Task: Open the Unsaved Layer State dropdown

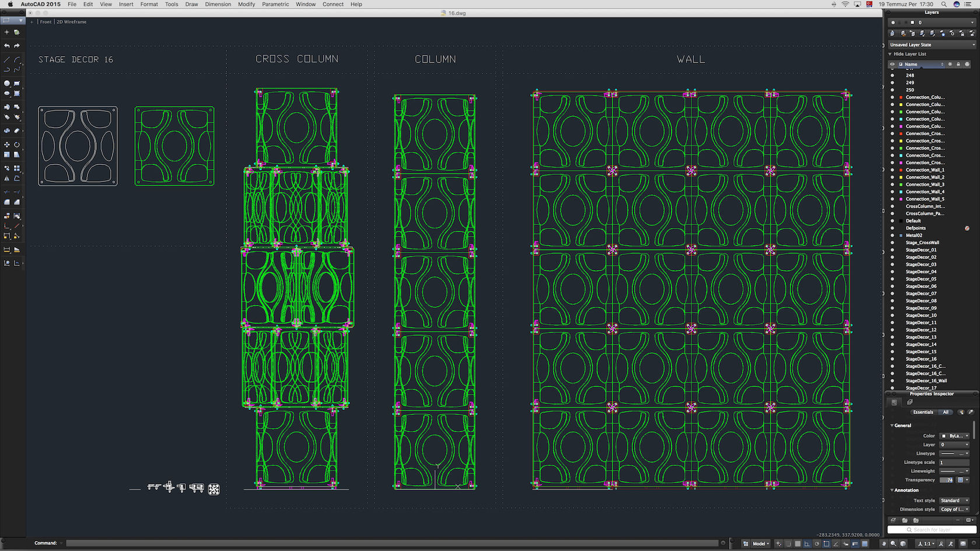Action: [x=932, y=44]
